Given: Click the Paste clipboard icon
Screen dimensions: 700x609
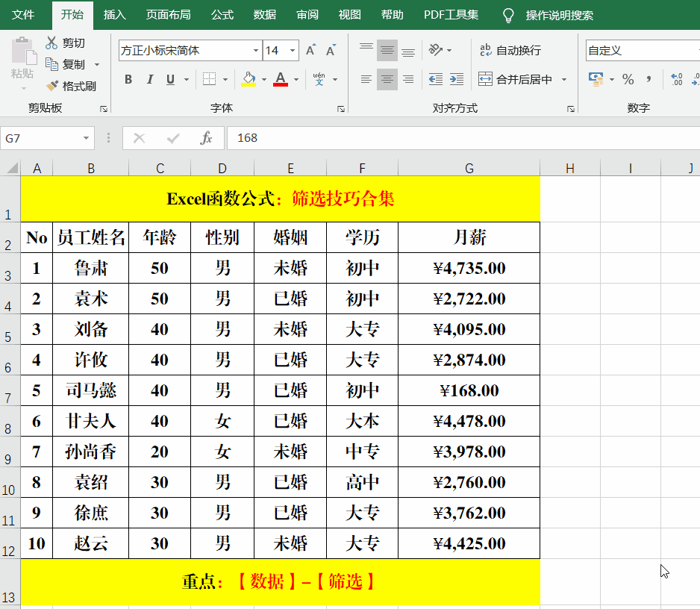Looking at the screenshot, I should (x=24, y=52).
